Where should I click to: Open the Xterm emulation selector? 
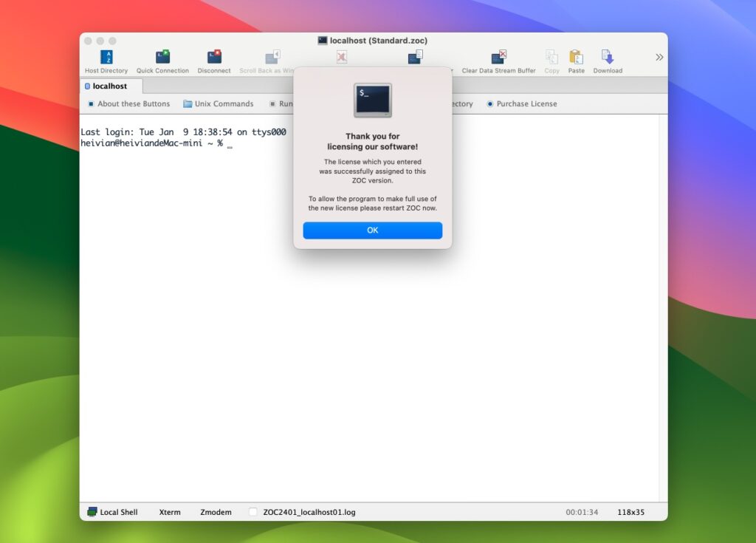click(x=169, y=511)
